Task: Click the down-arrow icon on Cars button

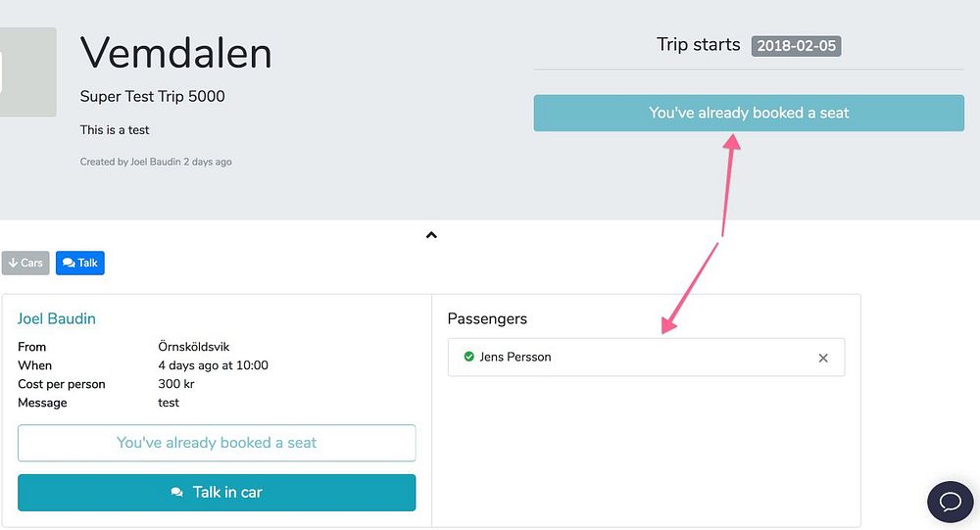Action: coord(13,263)
